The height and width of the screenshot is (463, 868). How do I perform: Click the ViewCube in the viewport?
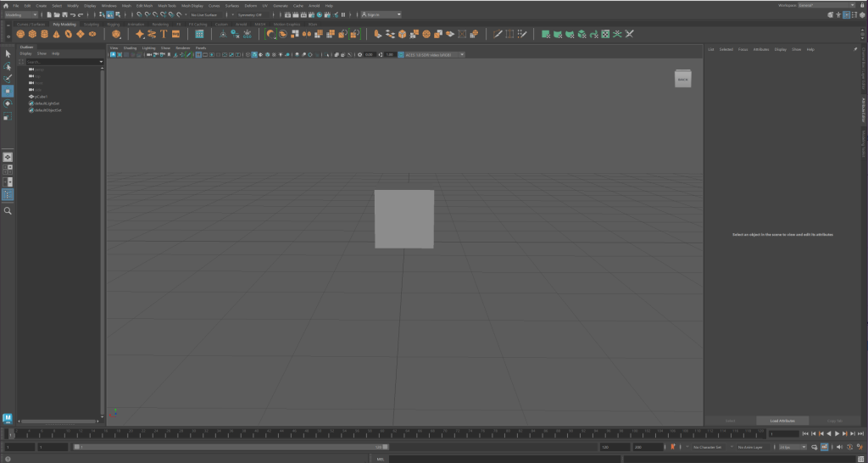click(682, 79)
